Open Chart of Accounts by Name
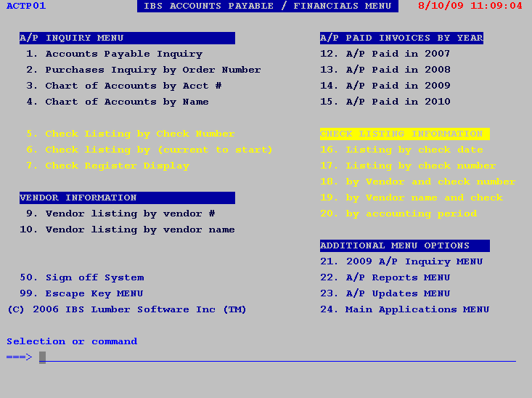This screenshot has width=532, height=398. point(118,102)
